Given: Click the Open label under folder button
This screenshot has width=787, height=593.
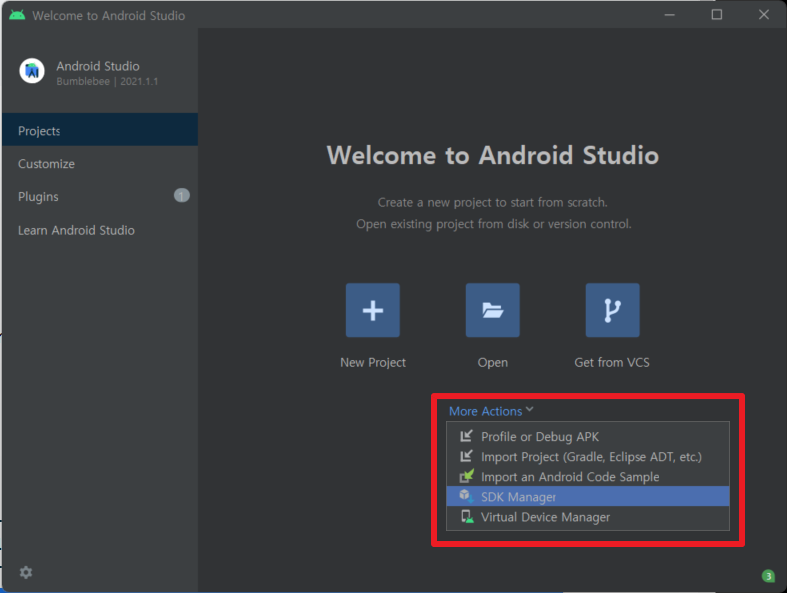Looking at the screenshot, I should [492, 363].
